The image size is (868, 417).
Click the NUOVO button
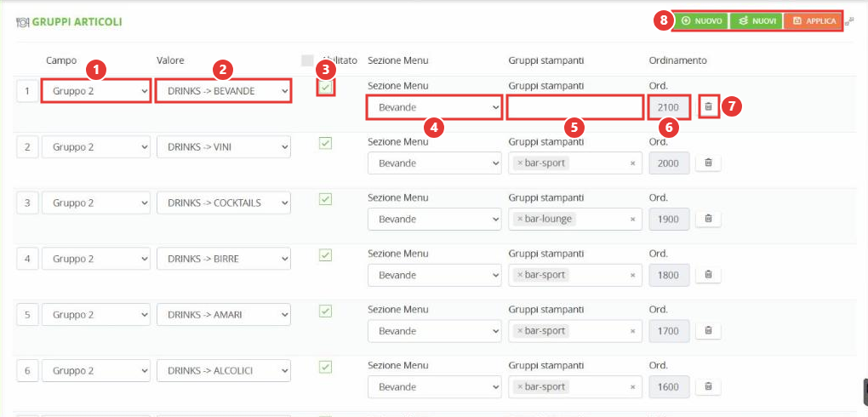[701, 21]
